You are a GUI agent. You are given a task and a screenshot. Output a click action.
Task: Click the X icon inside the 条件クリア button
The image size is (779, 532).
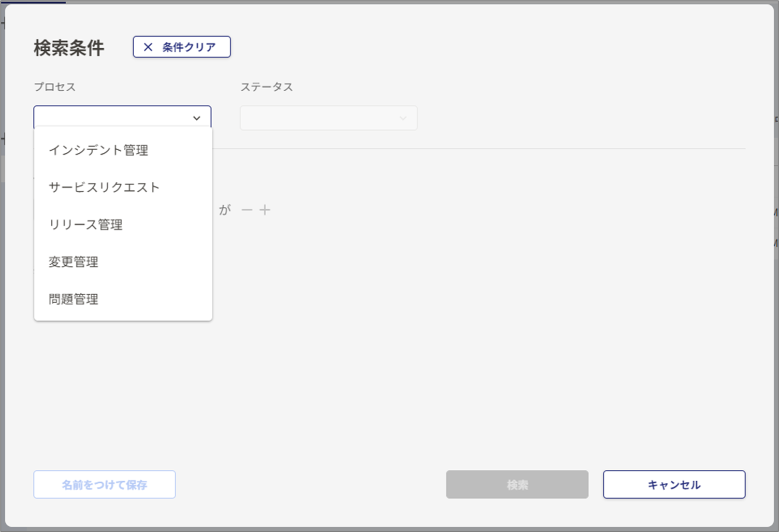pyautogui.click(x=148, y=47)
